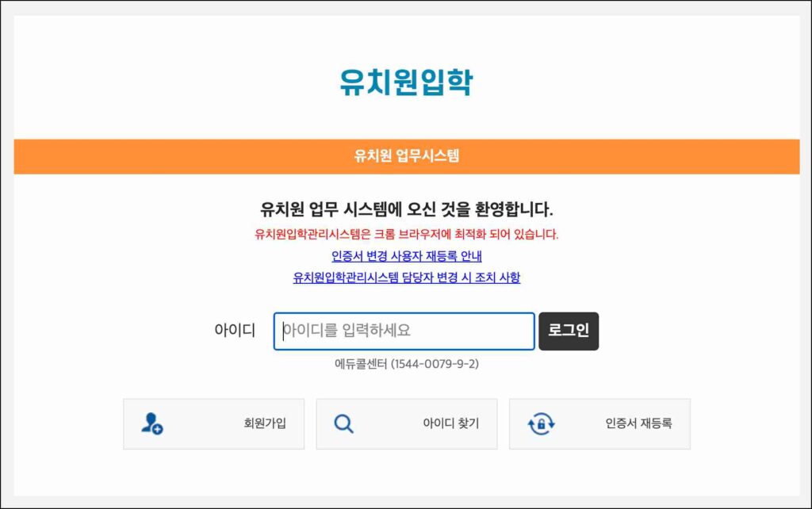Click the magnifying glass 아이디 찾기 icon
This screenshot has height=509, width=812.
tap(343, 424)
